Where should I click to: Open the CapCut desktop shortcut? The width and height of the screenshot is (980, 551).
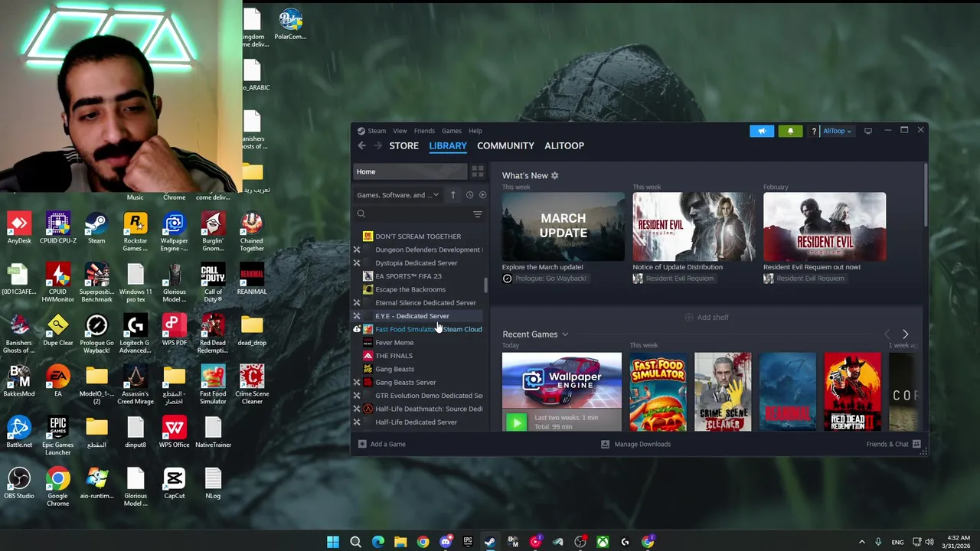174,484
